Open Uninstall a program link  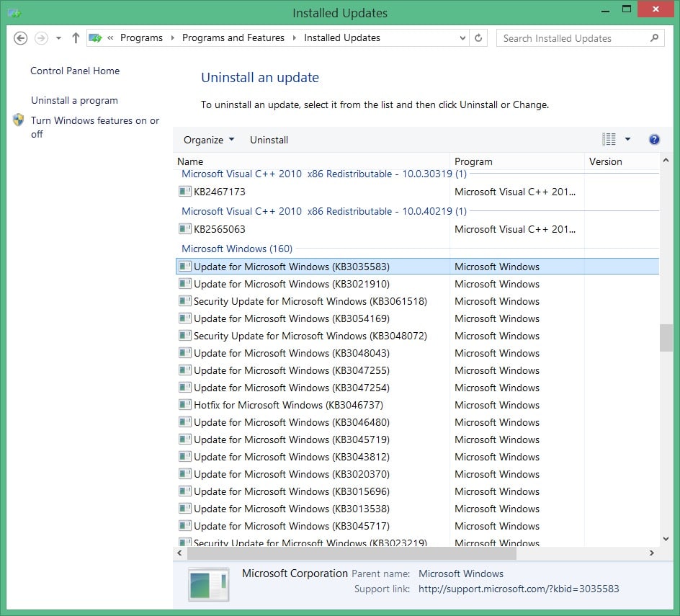click(74, 100)
